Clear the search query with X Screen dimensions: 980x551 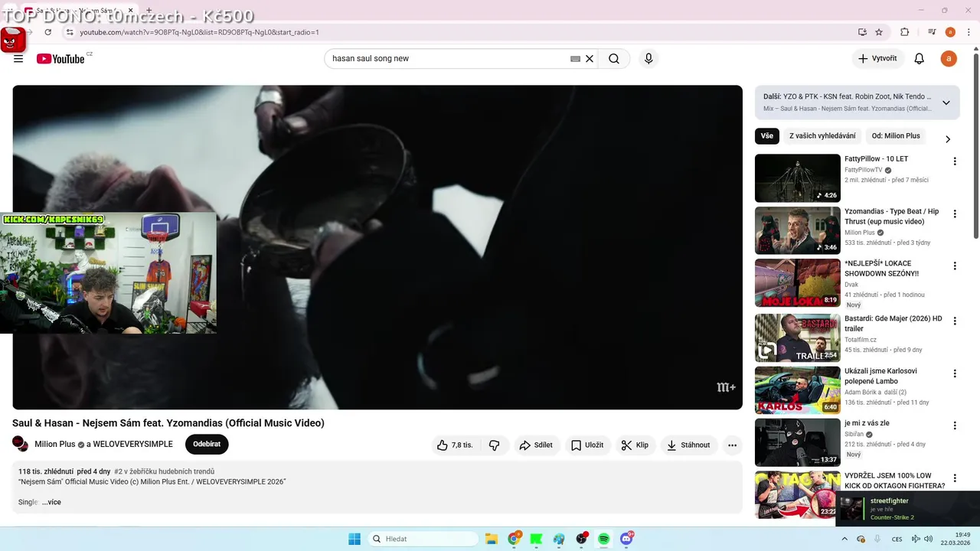[590, 59]
